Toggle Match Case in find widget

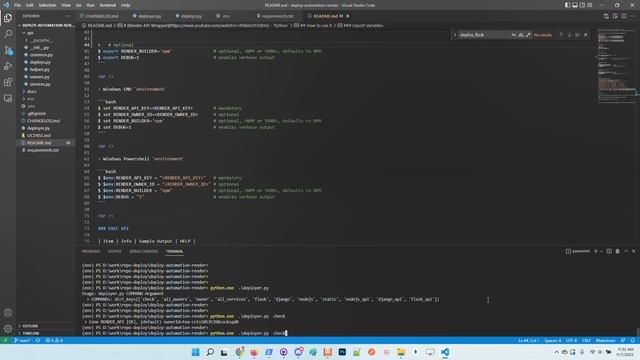[513, 35]
